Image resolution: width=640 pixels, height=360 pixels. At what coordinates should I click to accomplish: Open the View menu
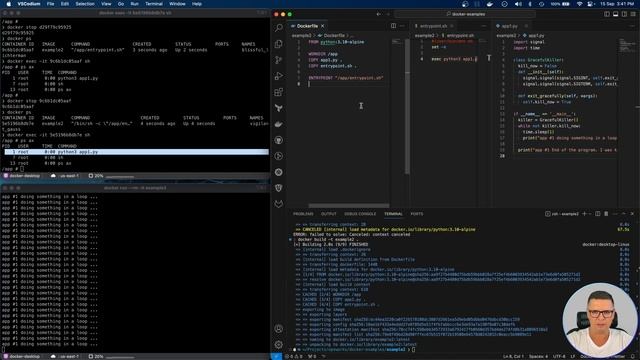coord(106,4)
